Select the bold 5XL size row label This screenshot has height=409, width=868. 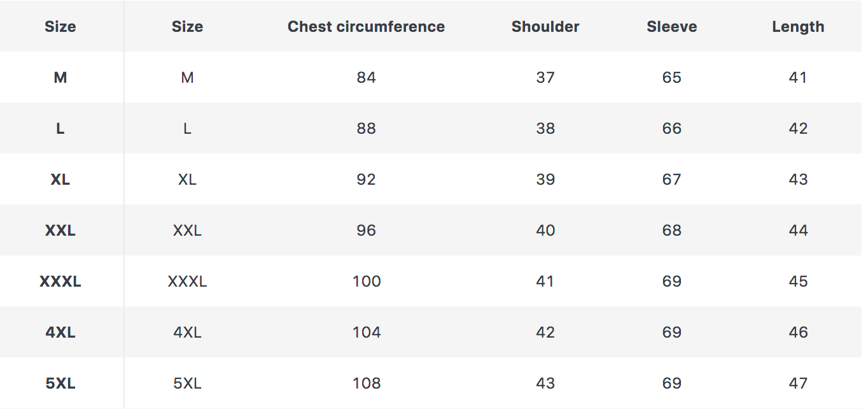[x=60, y=384]
